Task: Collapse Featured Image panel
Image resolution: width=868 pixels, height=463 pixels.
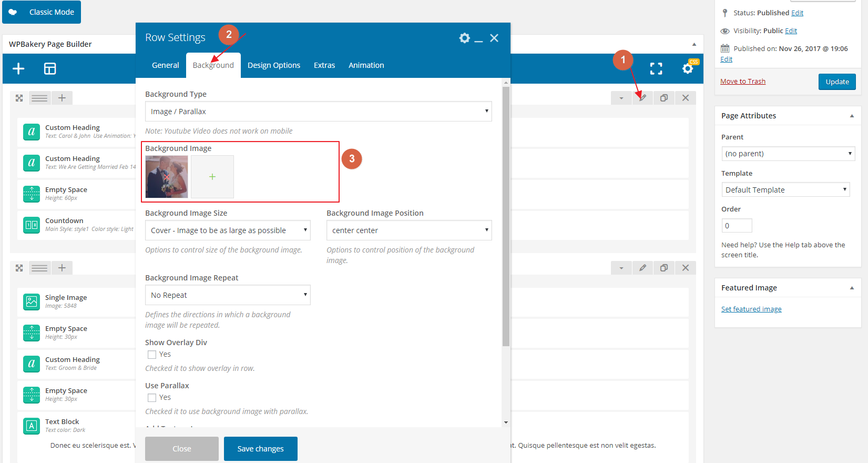Action: point(852,288)
